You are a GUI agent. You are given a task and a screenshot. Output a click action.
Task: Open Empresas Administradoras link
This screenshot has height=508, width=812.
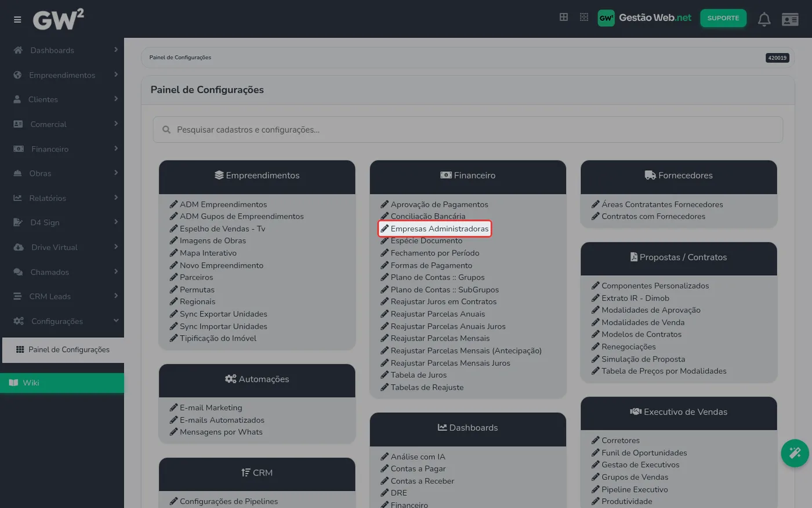coord(434,229)
